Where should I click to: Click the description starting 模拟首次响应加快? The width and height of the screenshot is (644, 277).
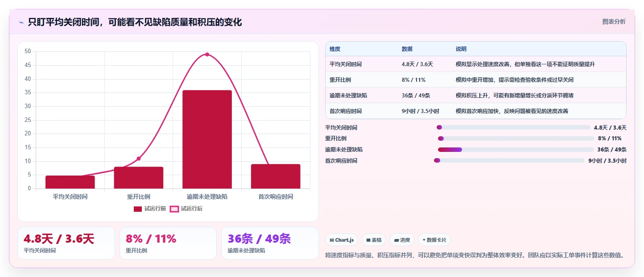pos(512,111)
